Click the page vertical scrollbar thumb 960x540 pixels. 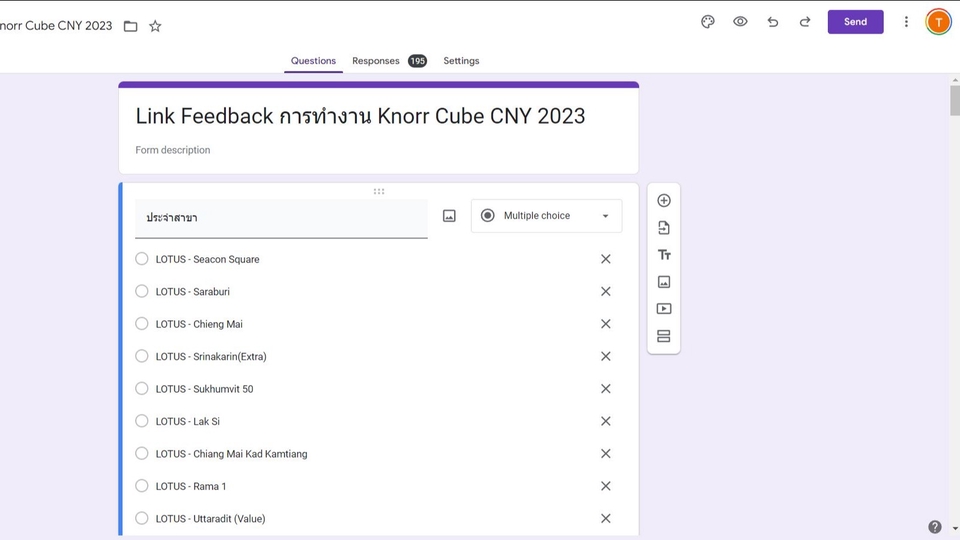[x=955, y=100]
